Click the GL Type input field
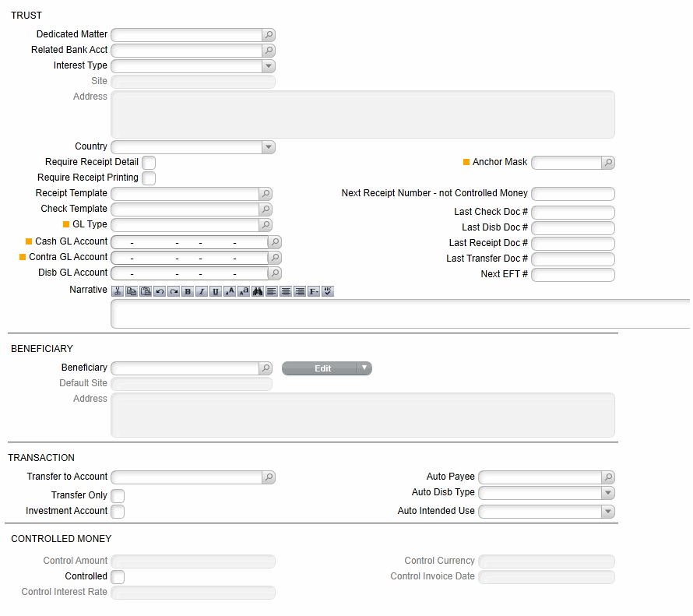The width and height of the screenshot is (693, 616). click(x=185, y=224)
